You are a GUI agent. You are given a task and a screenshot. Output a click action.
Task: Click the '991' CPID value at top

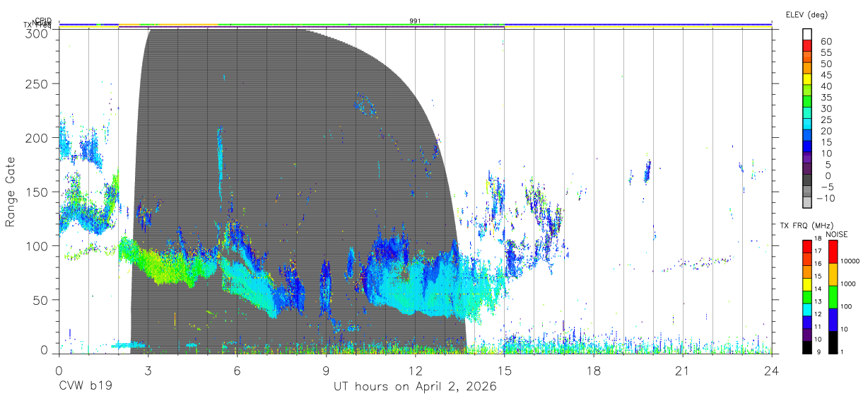[415, 21]
